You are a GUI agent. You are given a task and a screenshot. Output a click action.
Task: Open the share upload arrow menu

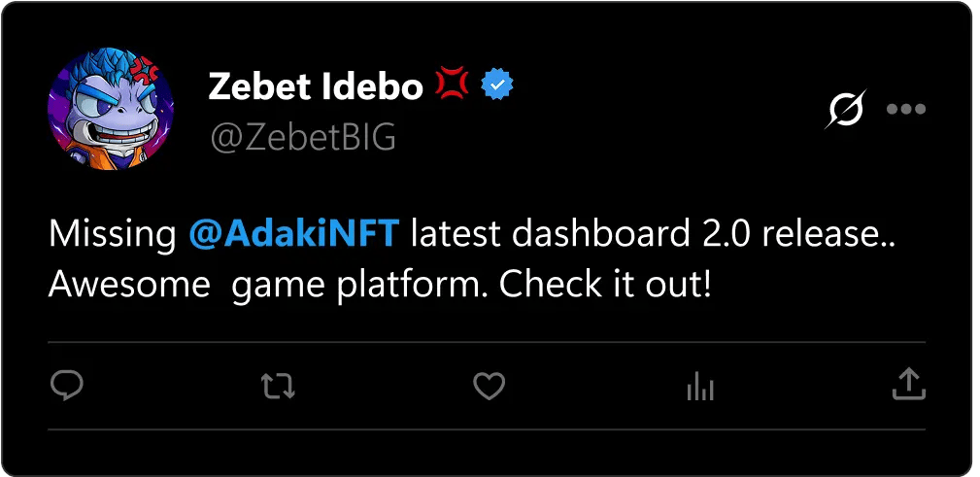[908, 384]
